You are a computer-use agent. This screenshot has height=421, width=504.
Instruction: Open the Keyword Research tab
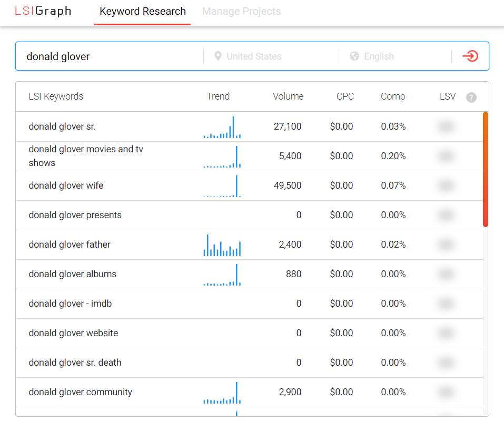[x=143, y=11]
